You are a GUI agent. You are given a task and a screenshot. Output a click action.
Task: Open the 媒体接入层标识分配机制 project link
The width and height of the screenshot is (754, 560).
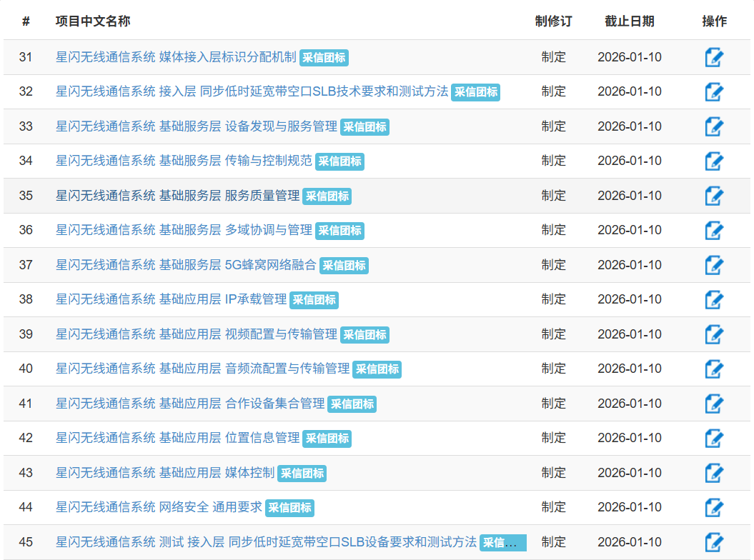pyautogui.click(x=176, y=57)
